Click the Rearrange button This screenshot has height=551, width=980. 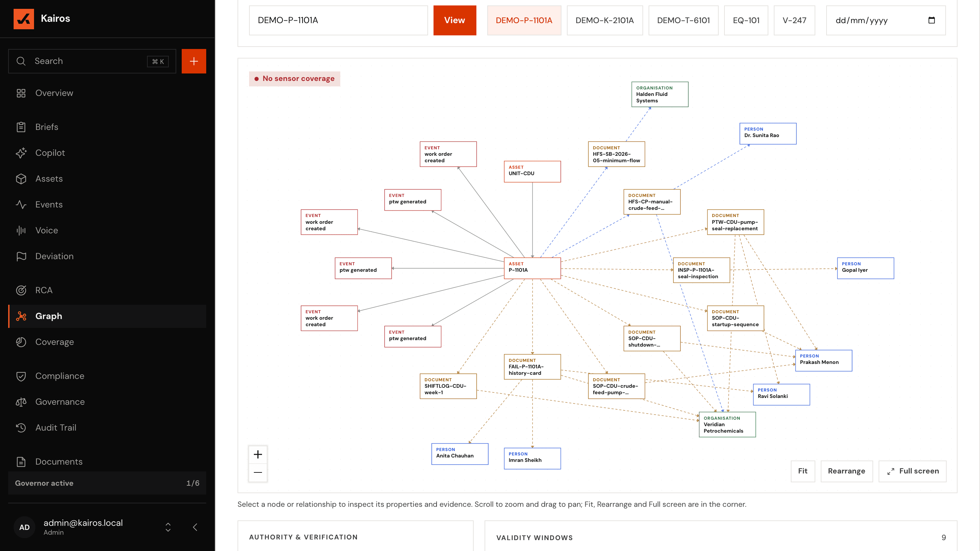[x=847, y=471]
